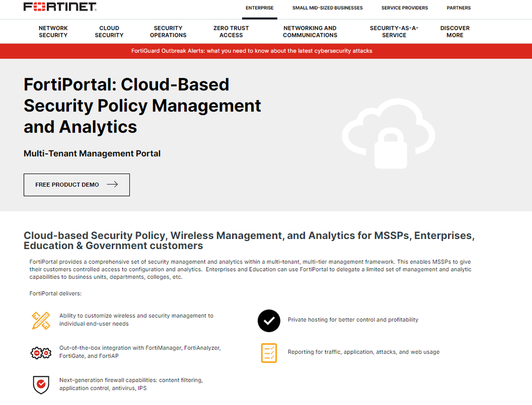This screenshot has width=532, height=405.
Task: Expand the Network Security menu
Action: click(x=53, y=31)
